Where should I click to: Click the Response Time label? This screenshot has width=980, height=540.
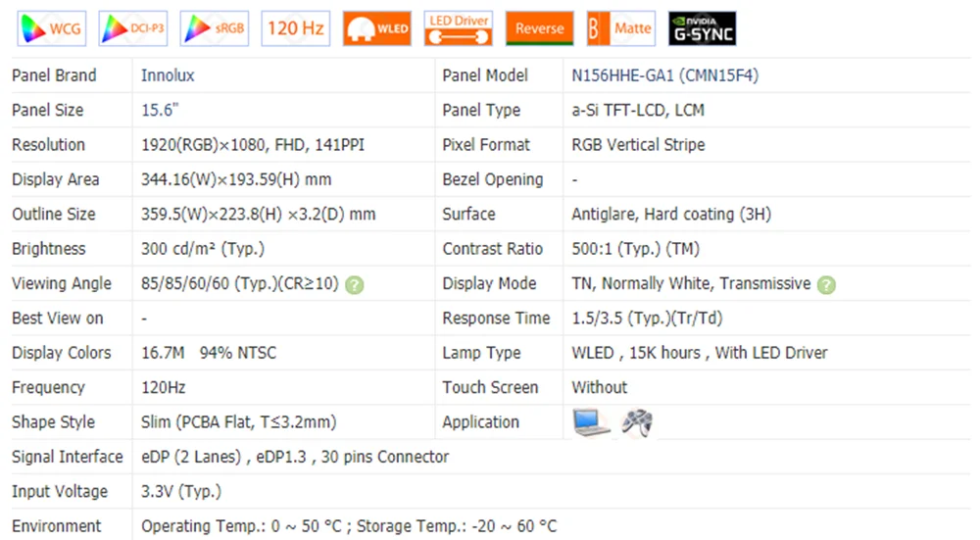(x=496, y=319)
